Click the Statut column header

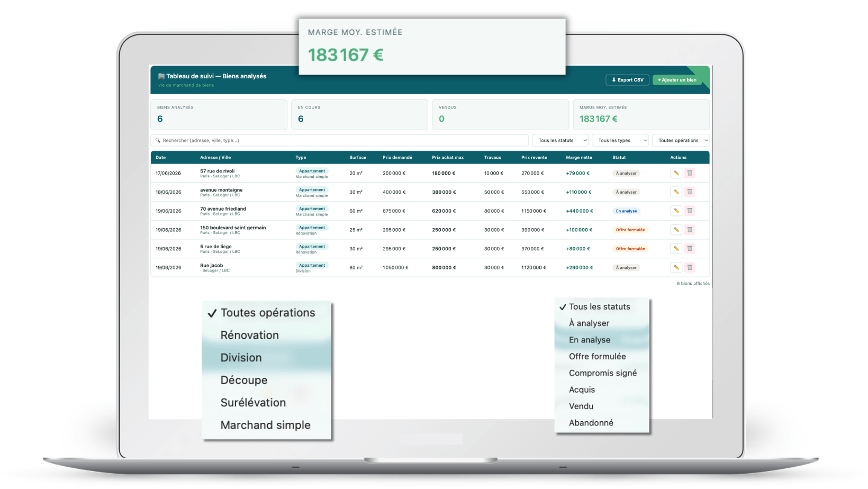click(x=619, y=158)
